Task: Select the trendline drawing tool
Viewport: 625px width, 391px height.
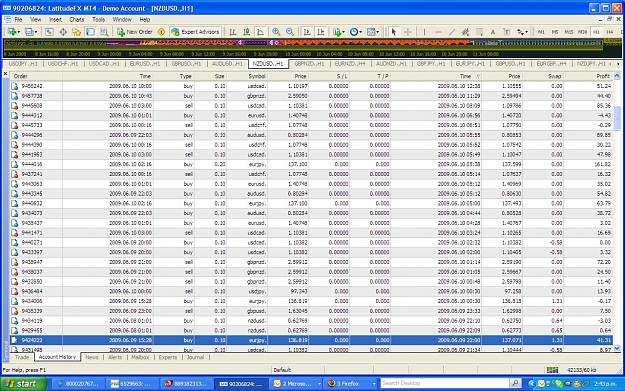Action: (x=452, y=32)
